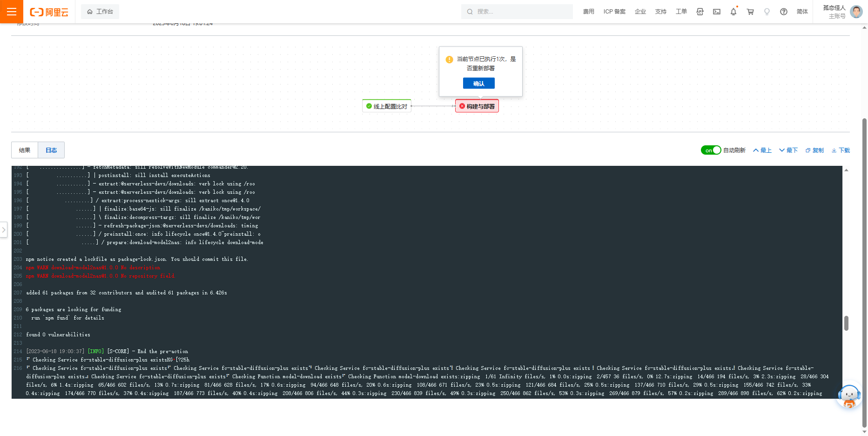This screenshot has width=868, height=436.
Task: Open the 费用 menu
Action: click(588, 12)
